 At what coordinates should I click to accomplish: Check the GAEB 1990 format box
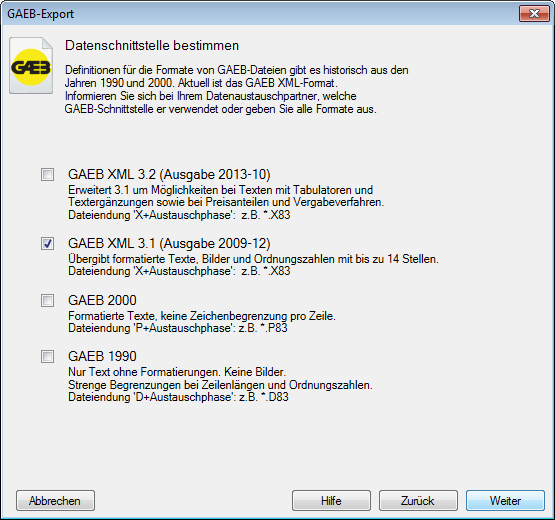47,356
